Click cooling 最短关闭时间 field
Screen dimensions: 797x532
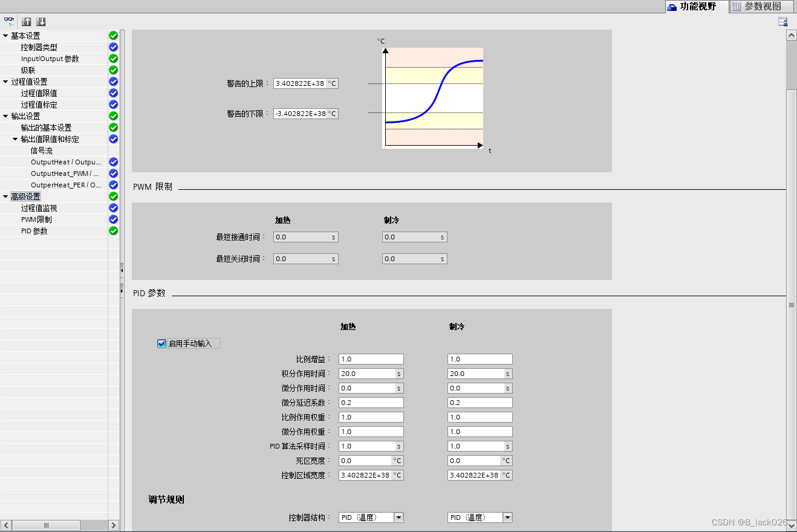(415, 259)
